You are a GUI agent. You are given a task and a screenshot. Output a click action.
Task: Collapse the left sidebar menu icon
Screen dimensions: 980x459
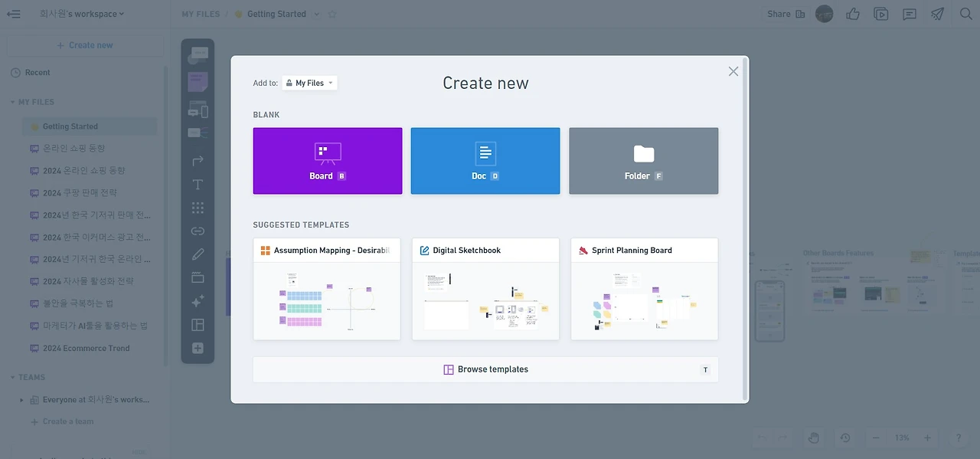[14, 14]
